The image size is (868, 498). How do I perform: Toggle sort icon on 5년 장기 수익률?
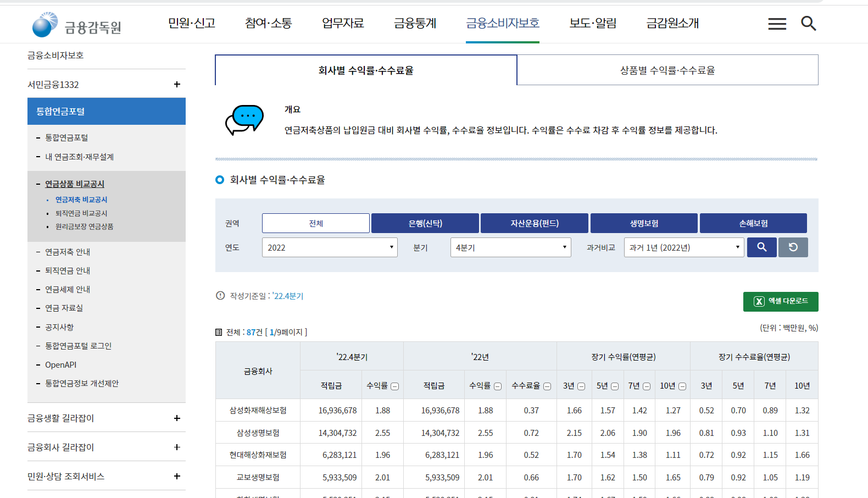615,386
